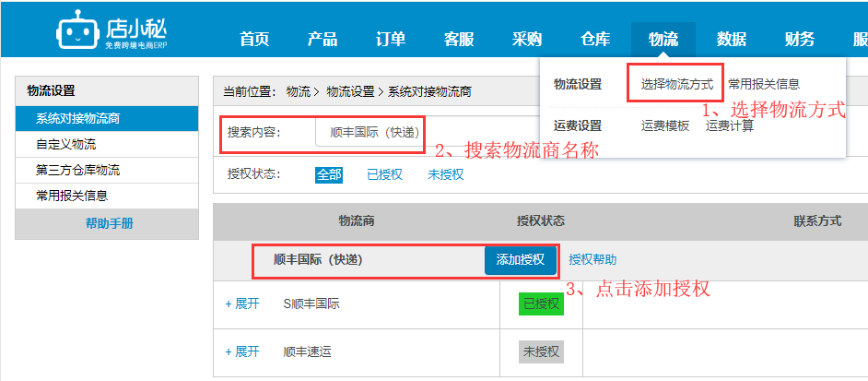Screen dimensions: 868x381
Task: Click the 添加授权 button
Action: coord(521,260)
